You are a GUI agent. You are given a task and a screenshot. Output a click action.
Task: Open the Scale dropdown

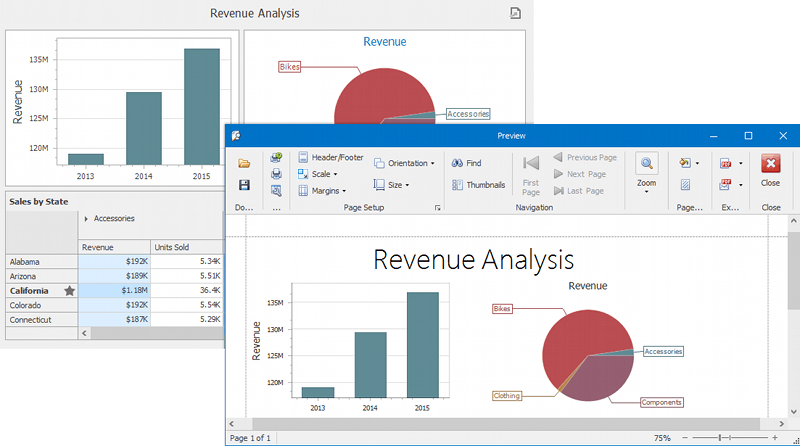coord(317,174)
